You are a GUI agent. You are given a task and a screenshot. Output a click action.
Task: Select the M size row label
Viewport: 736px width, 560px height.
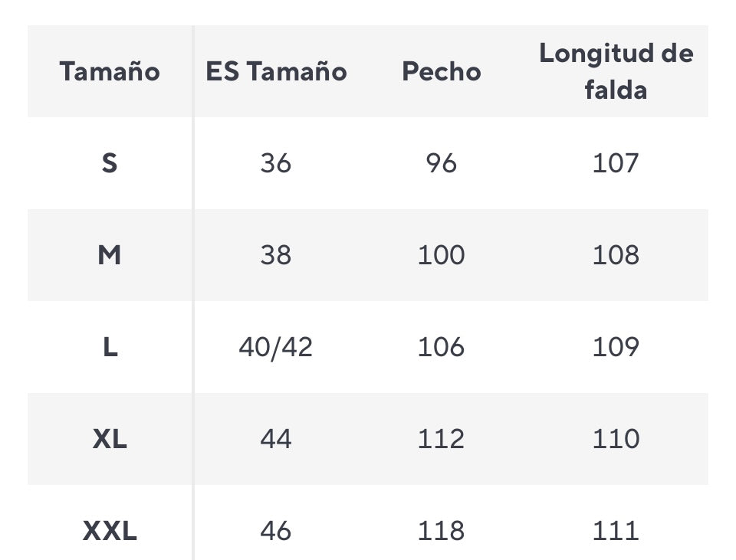(x=110, y=254)
